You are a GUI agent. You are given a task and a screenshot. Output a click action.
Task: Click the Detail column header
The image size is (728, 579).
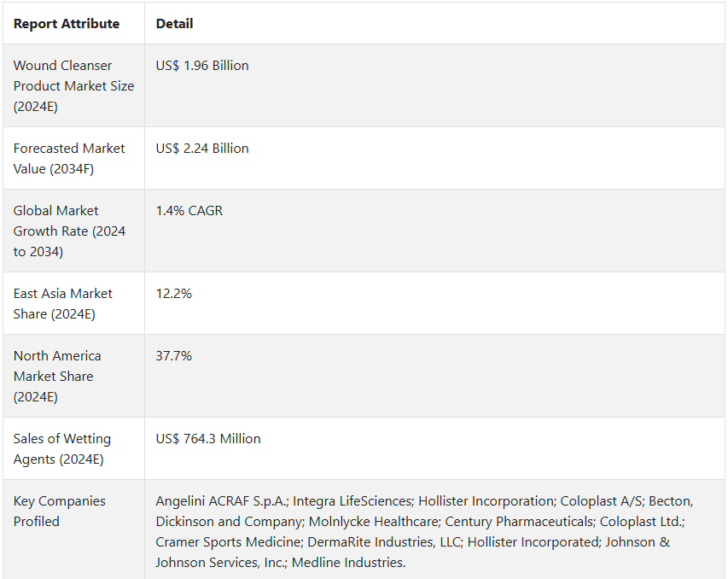(174, 24)
